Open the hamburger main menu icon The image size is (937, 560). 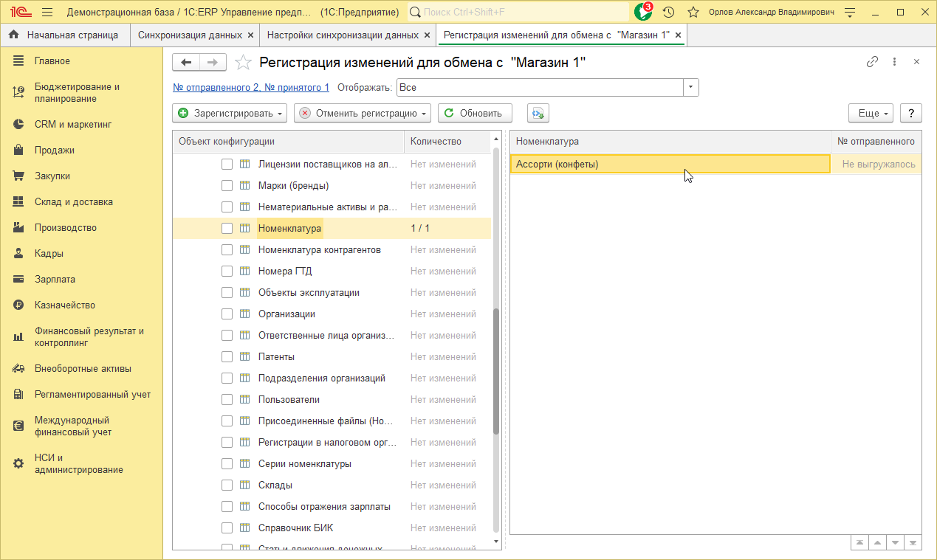pyautogui.click(x=47, y=12)
